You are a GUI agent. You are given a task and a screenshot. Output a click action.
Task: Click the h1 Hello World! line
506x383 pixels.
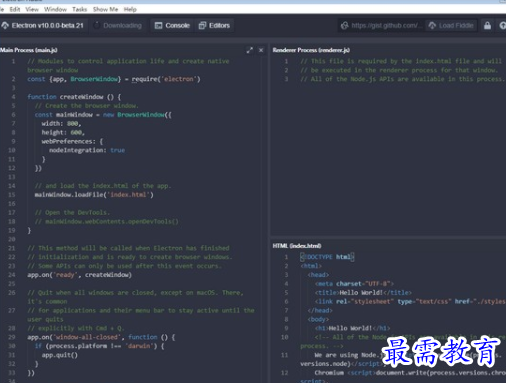(x=352, y=328)
